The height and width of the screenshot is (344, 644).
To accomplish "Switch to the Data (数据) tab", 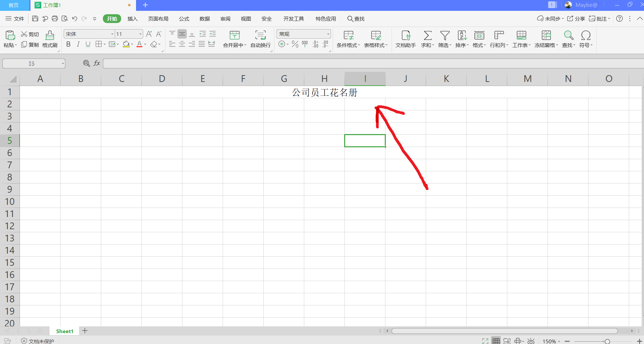I will coord(205,19).
